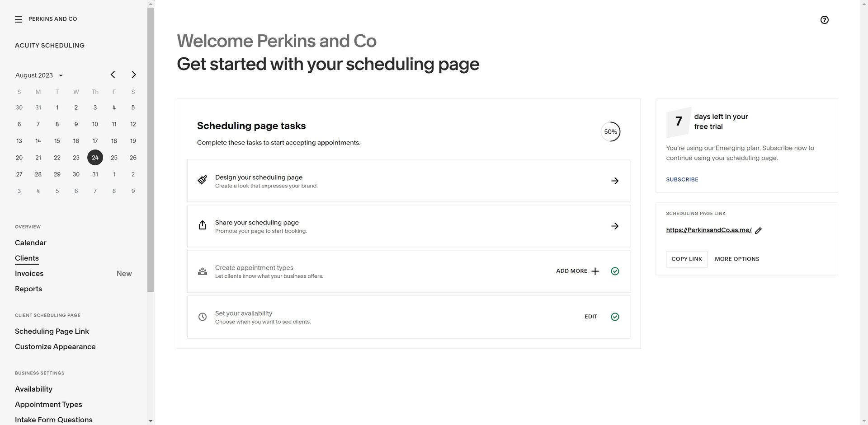Open the hamburger menu icon
The width and height of the screenshot is (868, 425).
click(19, 19)
